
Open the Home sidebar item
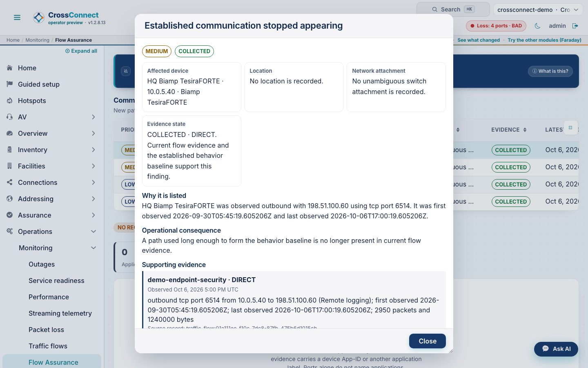52,68
